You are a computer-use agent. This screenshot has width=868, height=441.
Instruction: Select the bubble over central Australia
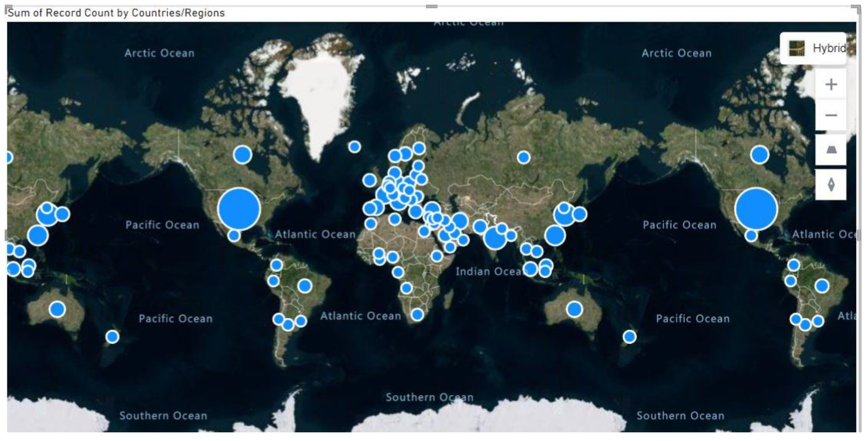coord(574,309)
